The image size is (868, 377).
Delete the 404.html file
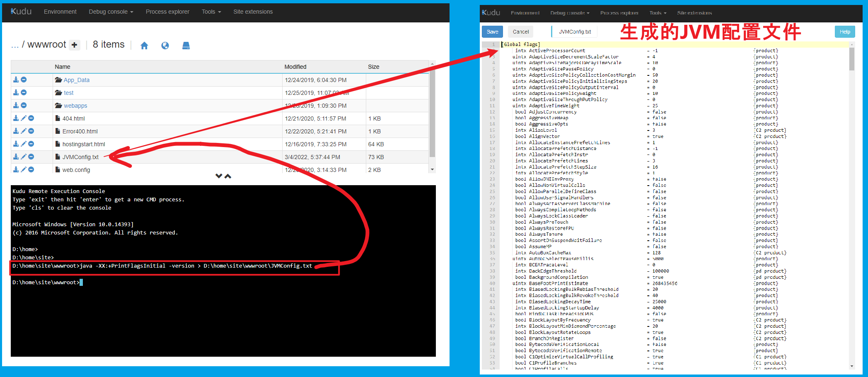tap(31, 118)
